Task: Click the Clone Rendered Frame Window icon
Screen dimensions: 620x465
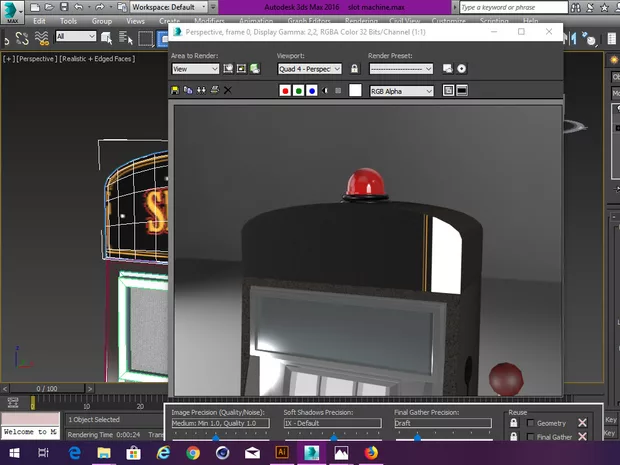Action: pos(202,90)
